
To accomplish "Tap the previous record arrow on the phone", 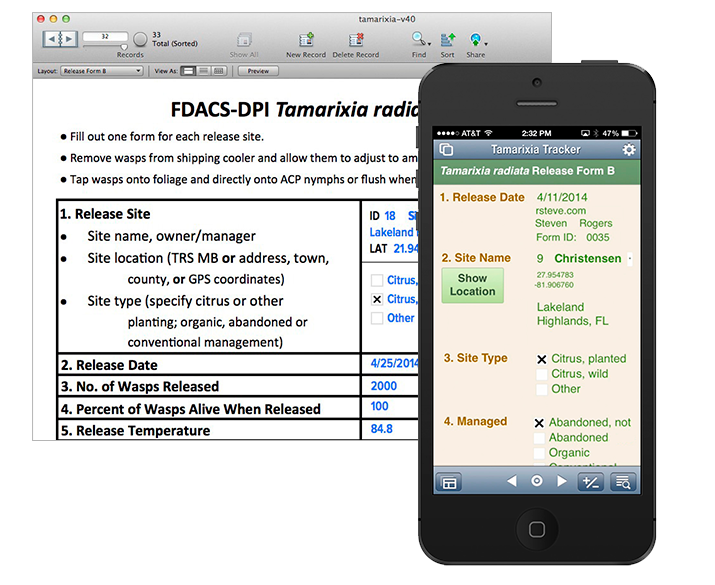I will (512, 481).
